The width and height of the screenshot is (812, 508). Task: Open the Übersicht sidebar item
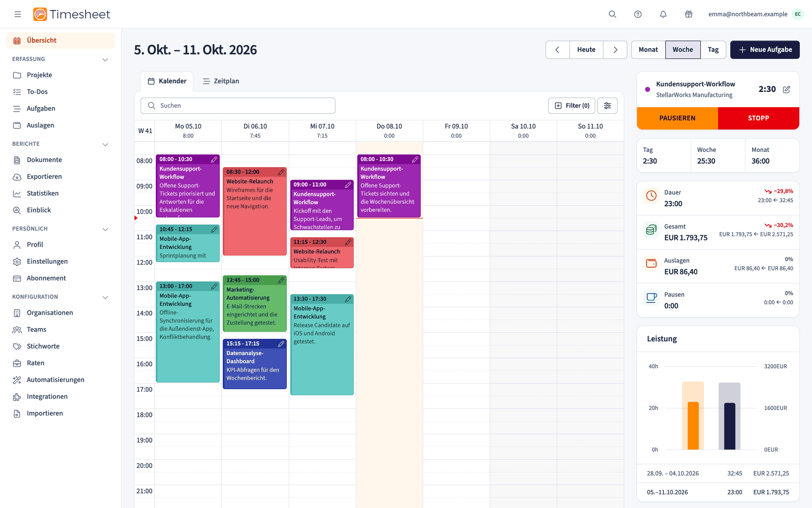(61, 41)
